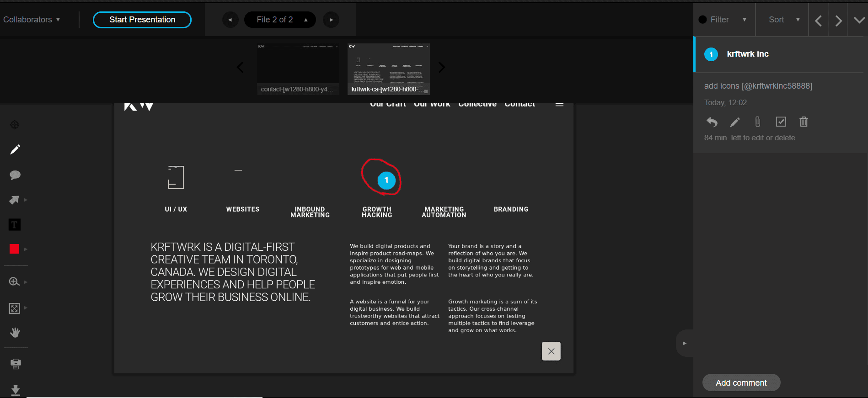
Task: Open the File 2 of 2 selector
Action: (280, 20)
